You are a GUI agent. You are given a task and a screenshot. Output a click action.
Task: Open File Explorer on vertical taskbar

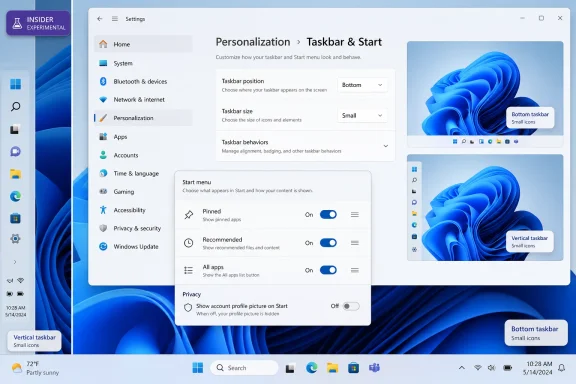tap(15, 174)
